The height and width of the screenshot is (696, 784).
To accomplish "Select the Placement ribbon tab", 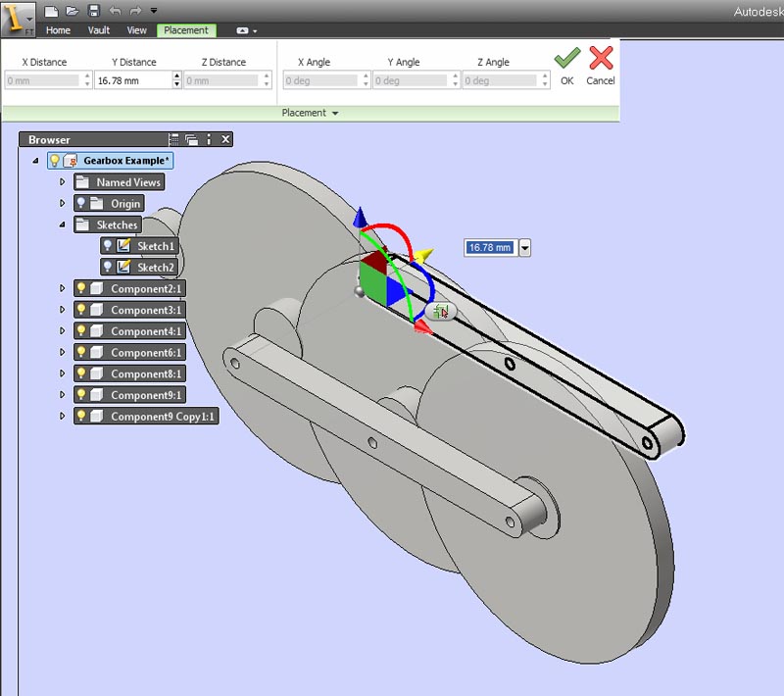I will (186, 30).
